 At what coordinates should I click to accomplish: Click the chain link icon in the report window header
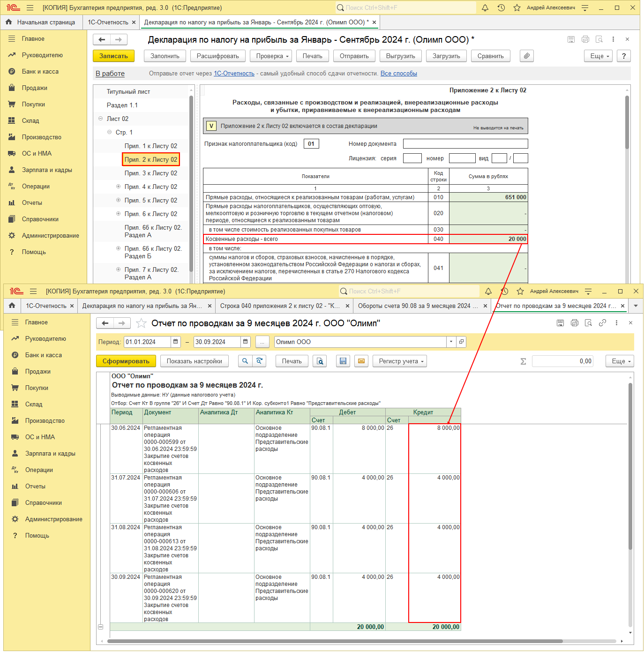click(x=602, y=322)
